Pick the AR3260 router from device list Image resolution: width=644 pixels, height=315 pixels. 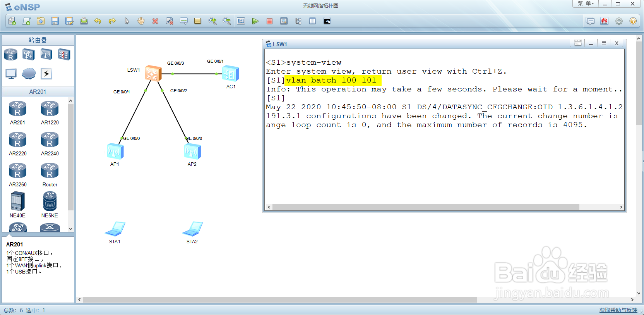tap(17, 175)
